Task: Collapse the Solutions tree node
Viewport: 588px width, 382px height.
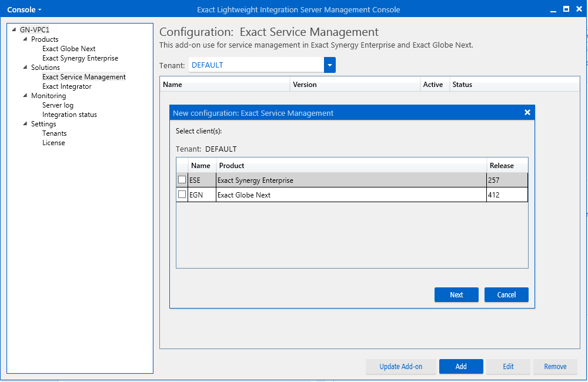Action: (x=25, y=67)
